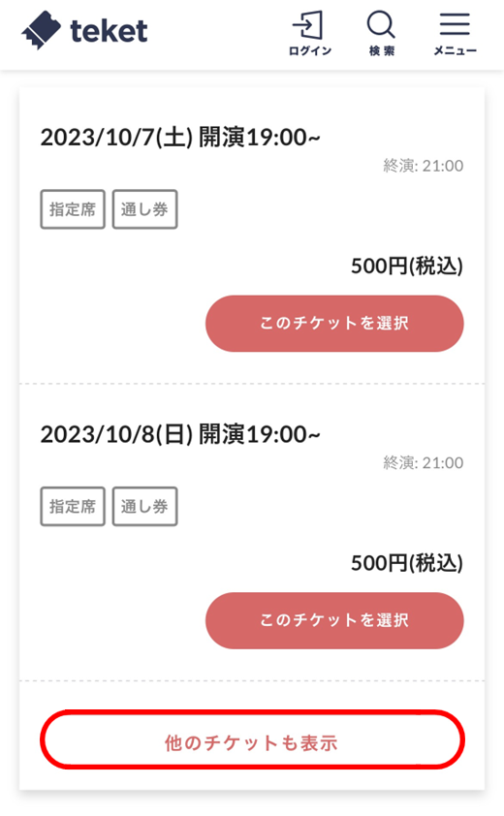Open the ログイン login icon
Image resolution: width=504 pixels, height=816 pixels.
[309, 25]
